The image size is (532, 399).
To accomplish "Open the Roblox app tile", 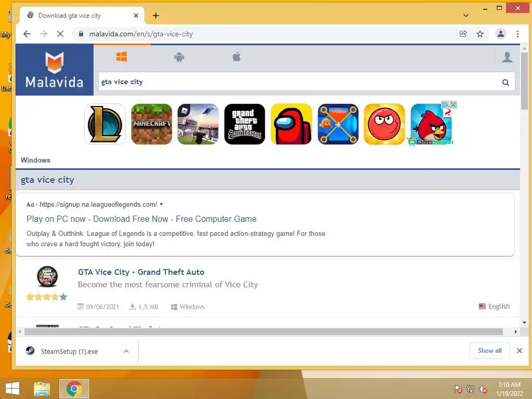I will (198, 124).
